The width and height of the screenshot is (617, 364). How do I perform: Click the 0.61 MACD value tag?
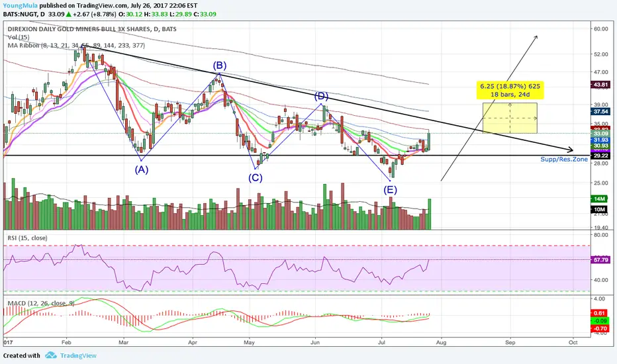(x=600, y=313)
